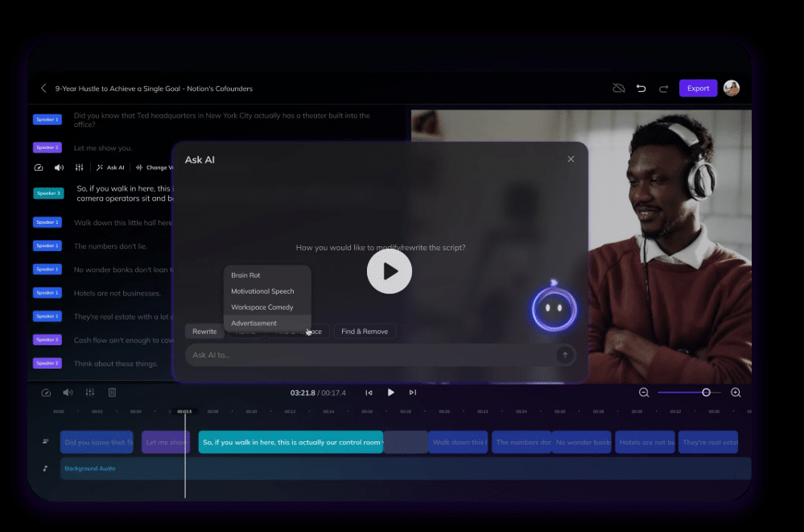Click the Ask AI to... input field
Screen dimensions: 804x532
[x=371, y=354]
